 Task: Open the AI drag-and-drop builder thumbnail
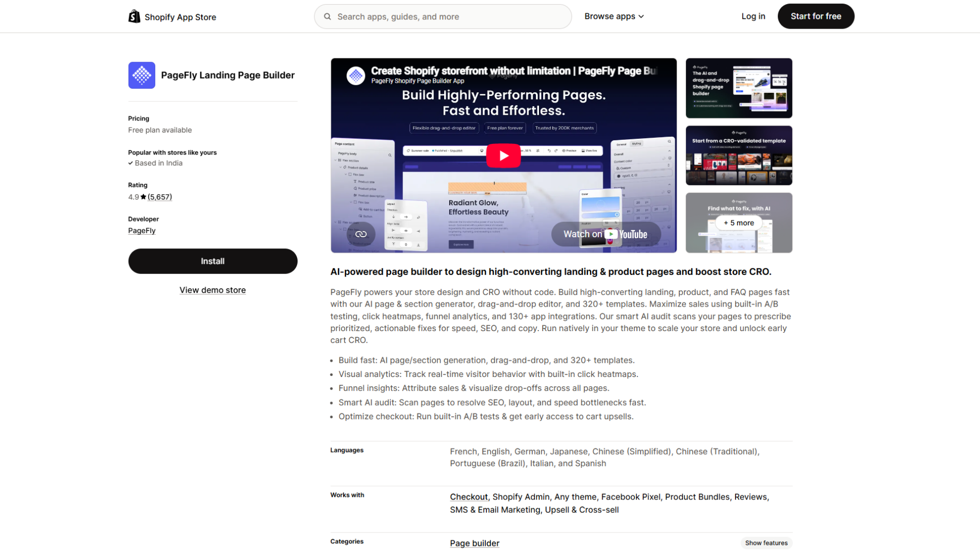click(x=739, y=88)
